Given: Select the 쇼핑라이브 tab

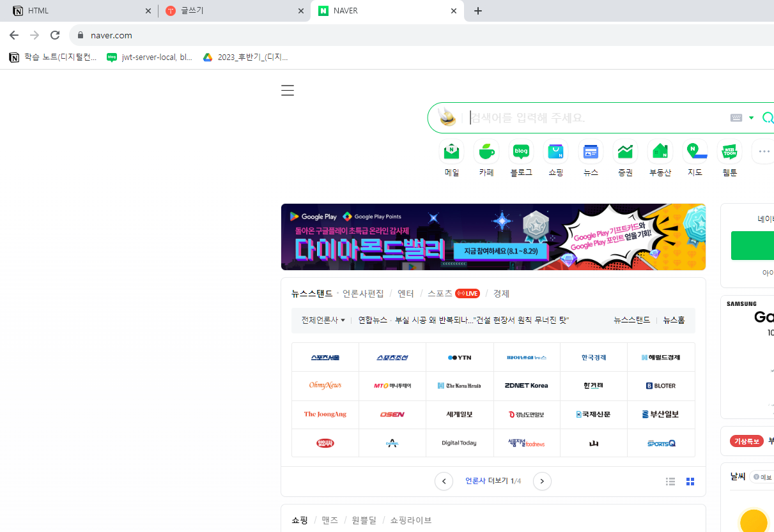Looking at the screenshot, I should 411,521.
